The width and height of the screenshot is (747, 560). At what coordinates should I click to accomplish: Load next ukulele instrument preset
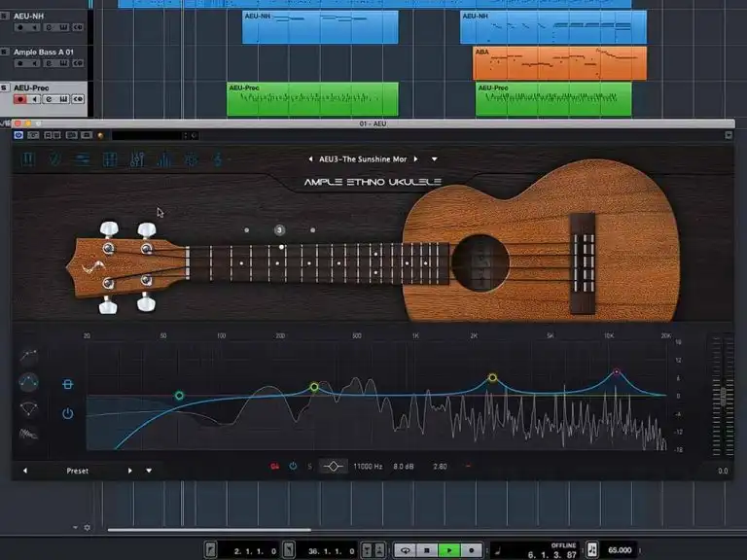click(x=416, y=159)
